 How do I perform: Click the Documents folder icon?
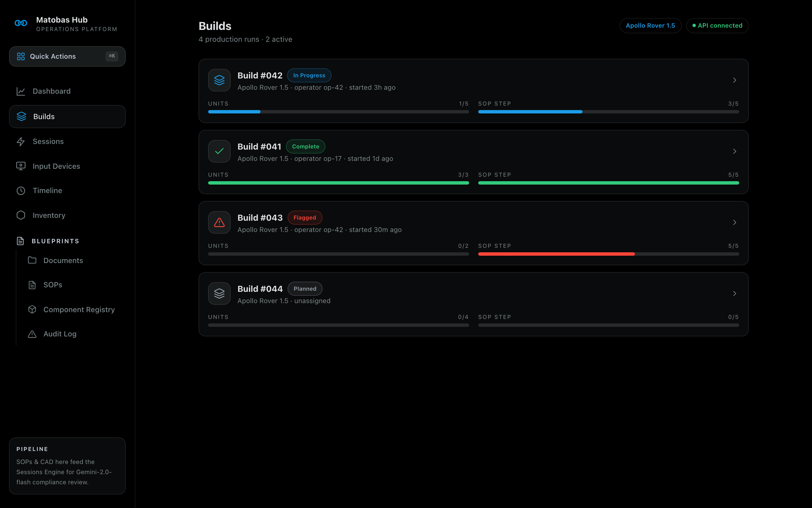pos(32,260)
